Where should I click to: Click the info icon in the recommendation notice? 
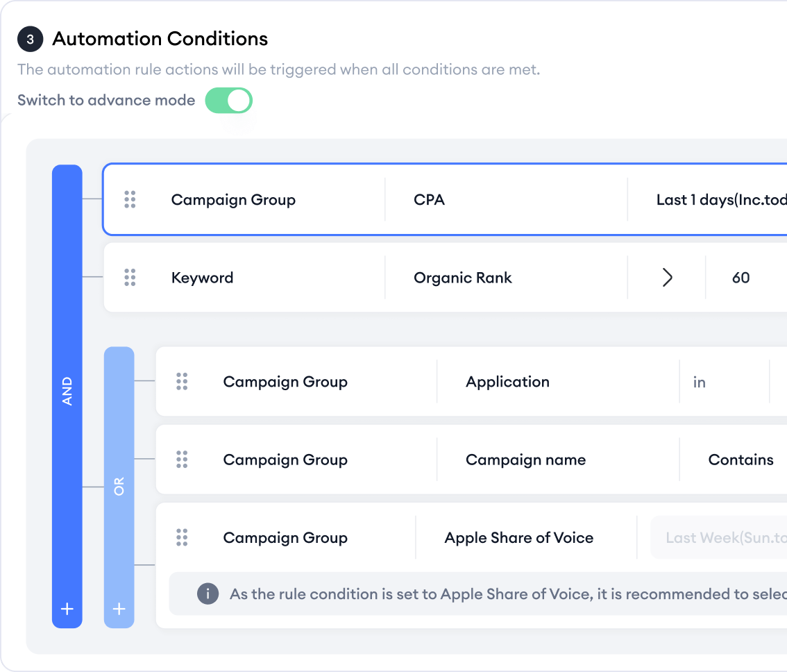(208, 594)
